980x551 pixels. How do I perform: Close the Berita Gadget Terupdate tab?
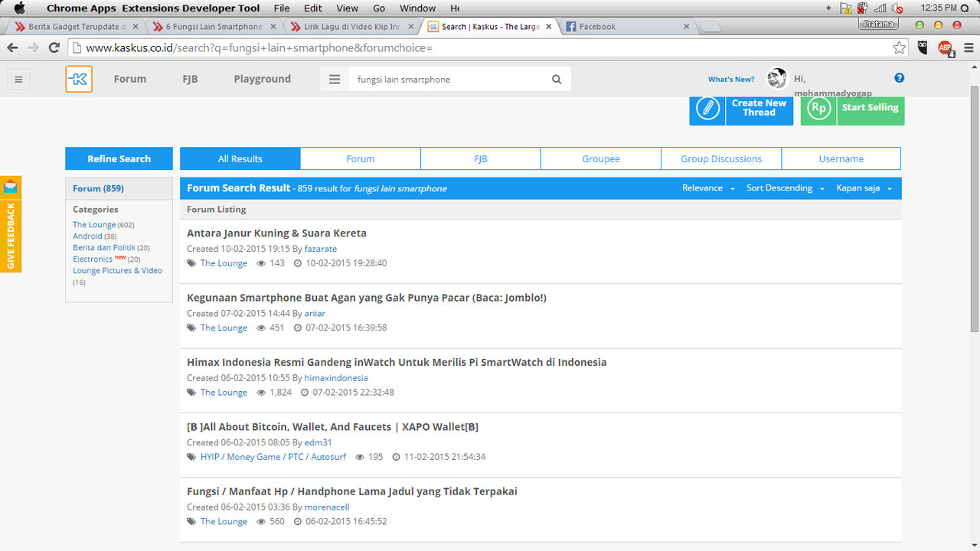pyautogui.click(x=136, y=26)
